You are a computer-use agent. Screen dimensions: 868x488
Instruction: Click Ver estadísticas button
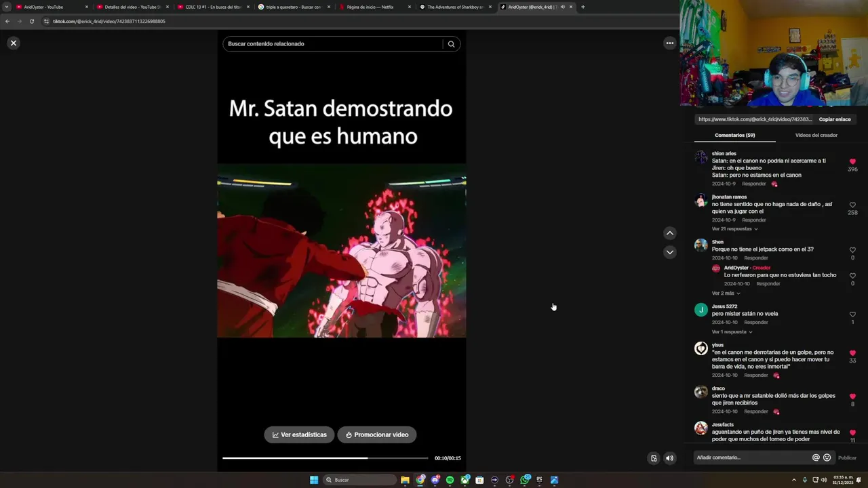coord(299,434)
